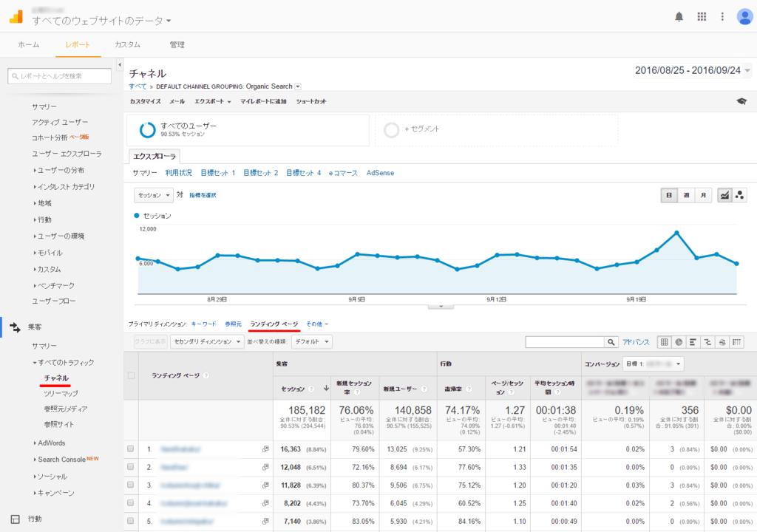757x532 pixels.
Task: Open row 4 landing page link icon
Action: pyautogui.click(x=265, y=503)
